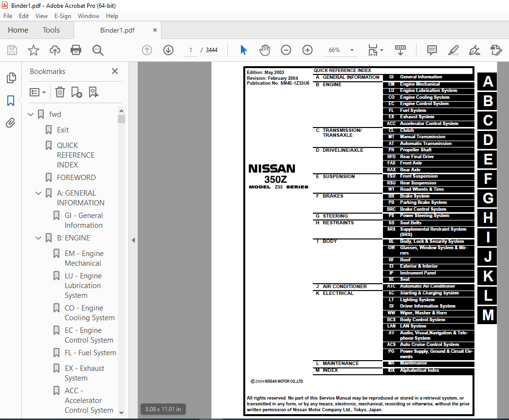Collapse the B: ENGINE bookmark group

click(38, 238)
